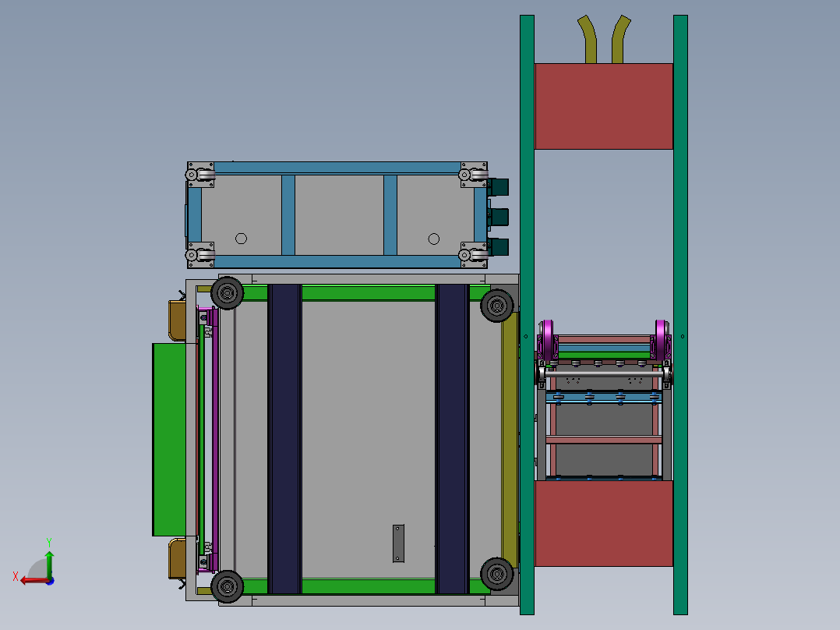Viewport: 840px width, 630px height.
Task: Select the blue frame's top-left caster bracket
Action: coord(200,175)
